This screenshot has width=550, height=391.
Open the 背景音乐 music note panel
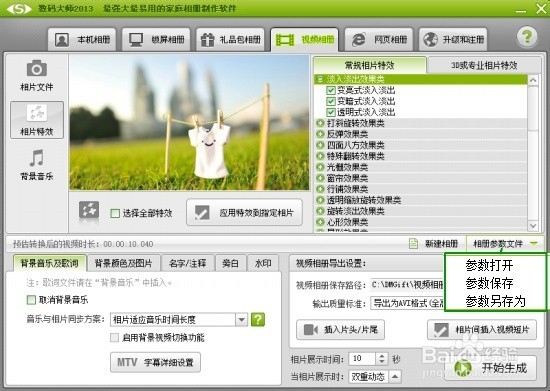click(x=36, y=165)
